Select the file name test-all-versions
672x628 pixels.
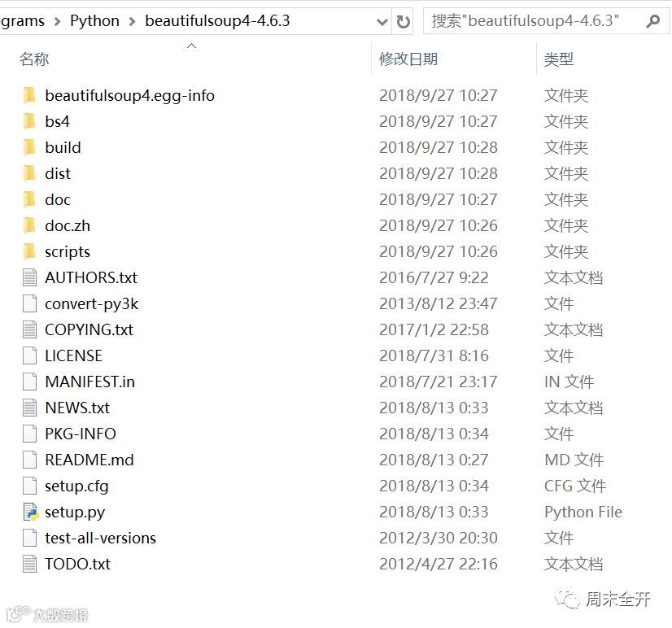tap(100, 538)
